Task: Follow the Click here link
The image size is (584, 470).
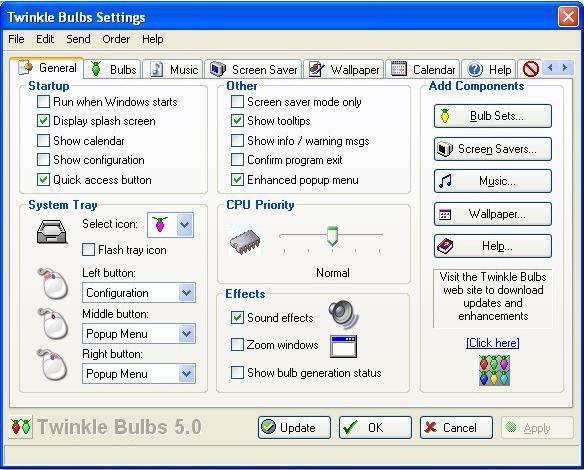Action: point(492,343)
